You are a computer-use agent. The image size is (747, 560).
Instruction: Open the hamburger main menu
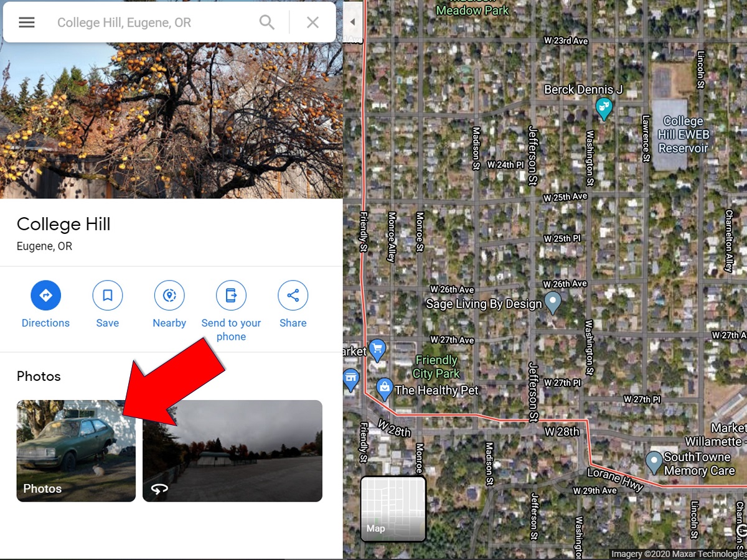(x=27, y=22)
